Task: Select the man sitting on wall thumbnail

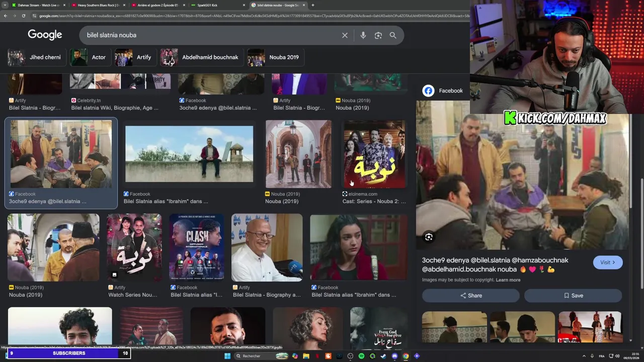Action: 189,154
